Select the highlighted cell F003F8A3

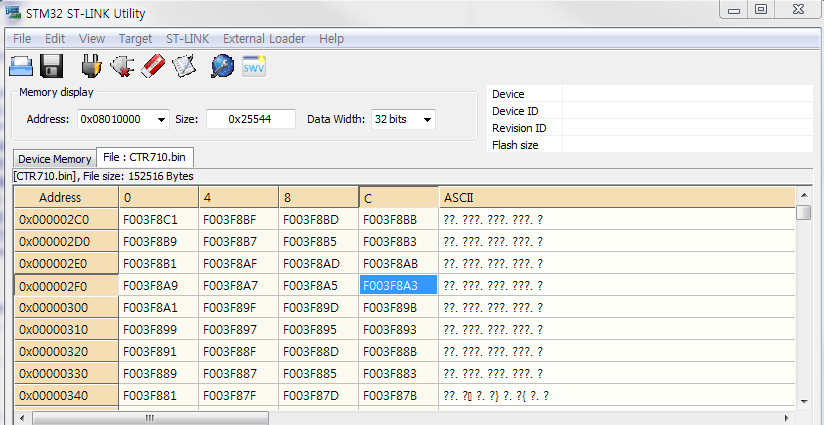(399, 285)
